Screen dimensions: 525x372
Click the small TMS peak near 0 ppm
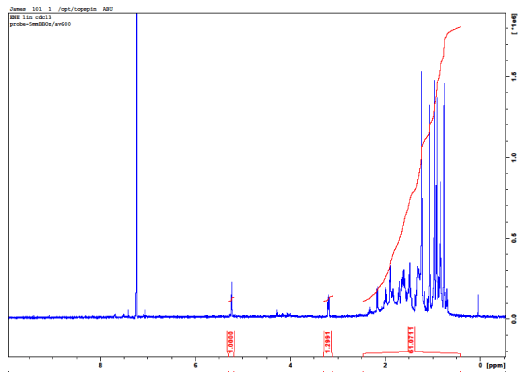point(478,305)
